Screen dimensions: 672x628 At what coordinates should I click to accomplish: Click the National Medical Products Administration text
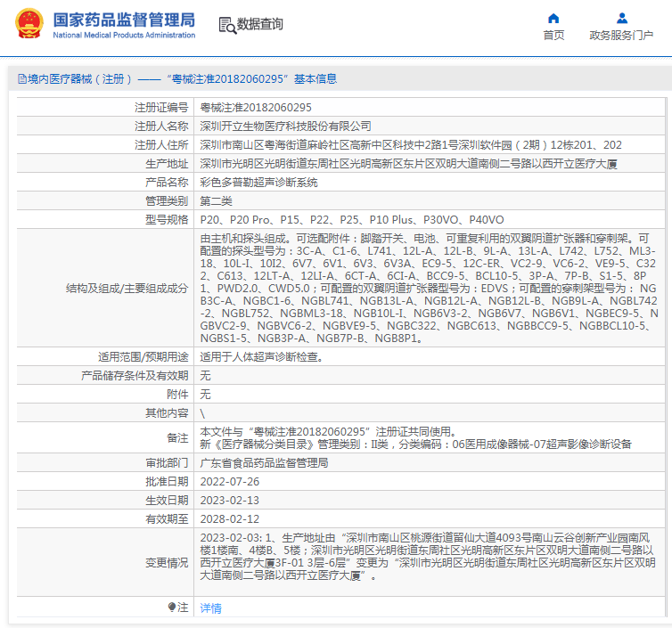pyautogui.click(x=124, y=35)
